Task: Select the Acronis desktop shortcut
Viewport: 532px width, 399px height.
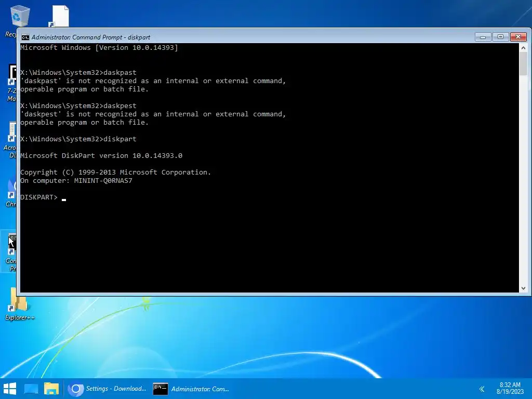Action: (10, 140)
